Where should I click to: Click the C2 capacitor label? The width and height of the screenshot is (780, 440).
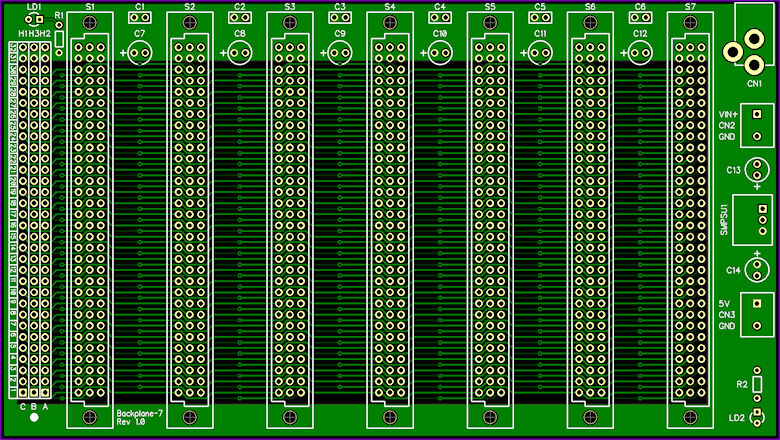239,6
